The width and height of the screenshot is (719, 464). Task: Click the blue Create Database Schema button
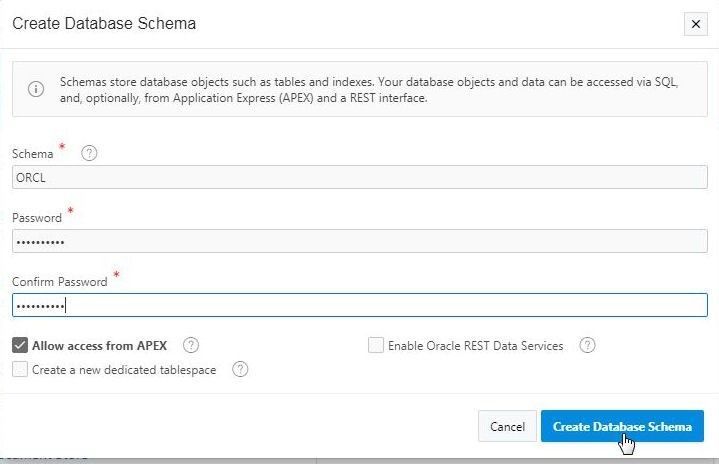(622, 426)
